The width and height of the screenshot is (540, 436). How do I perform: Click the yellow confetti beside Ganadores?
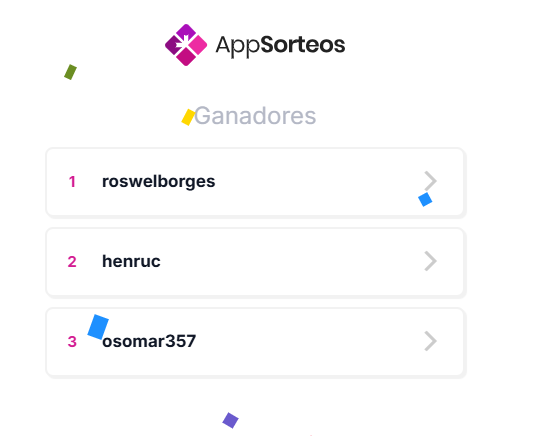tap(188, 117)
